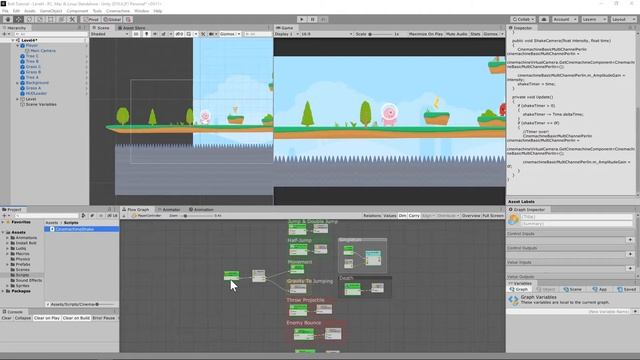
Task: Toggle Console Collapse button
Action: 22,318
